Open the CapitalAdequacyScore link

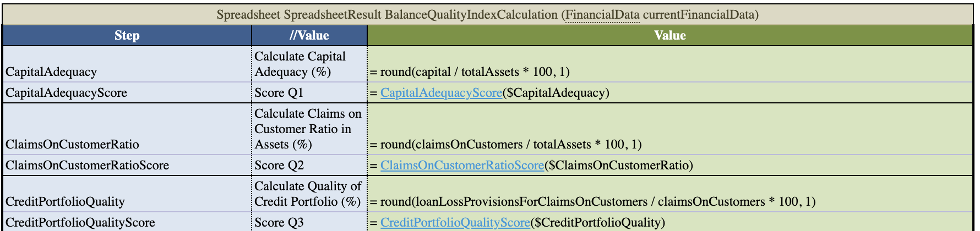pos(441,93)
